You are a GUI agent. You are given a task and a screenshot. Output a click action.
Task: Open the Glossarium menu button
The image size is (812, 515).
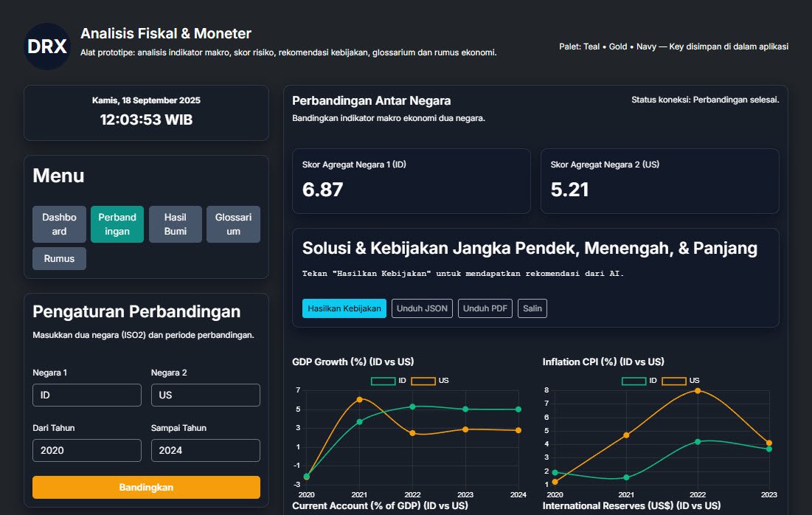point(233,224)
